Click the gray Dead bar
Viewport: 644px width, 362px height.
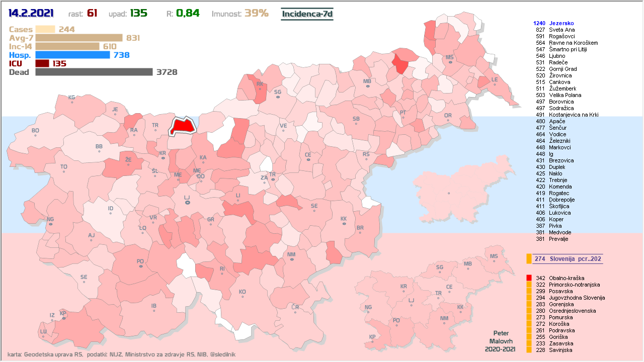tap(94, 72)
